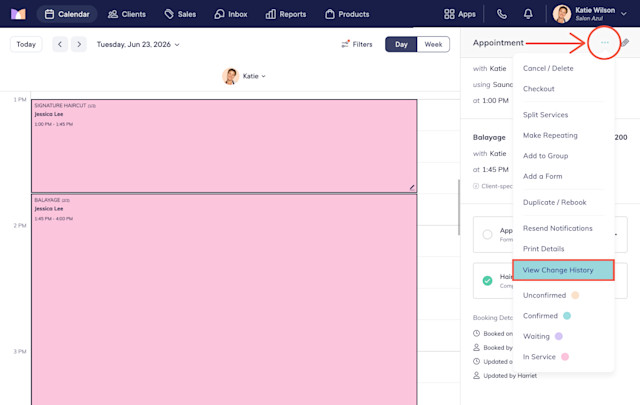Open the Clients tab

coord(127,14)
